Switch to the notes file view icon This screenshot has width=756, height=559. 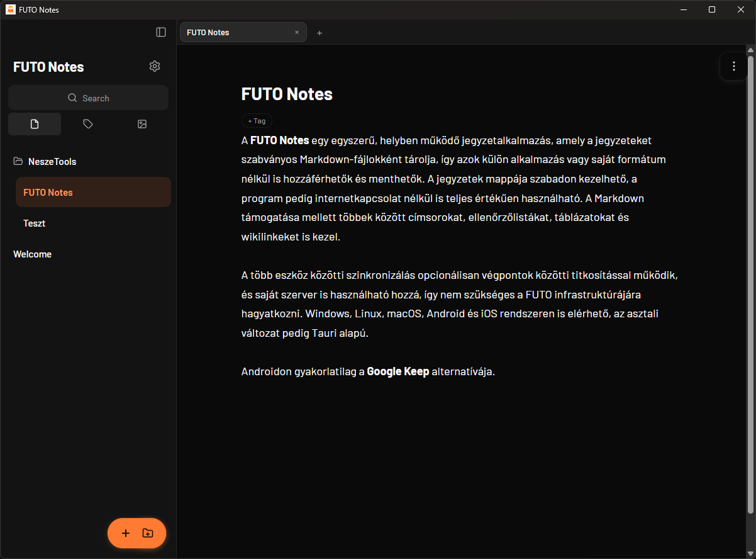pyautogui.click(x=35, y=124)
